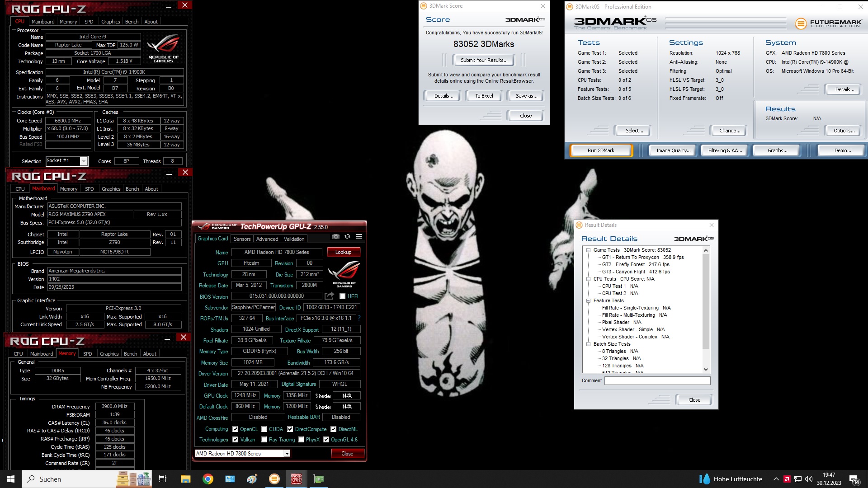868x488 pixels.
Task: Click the BIOS export share icon in GPU-Z
Action: pyautogui.click(x=329, y=296)
